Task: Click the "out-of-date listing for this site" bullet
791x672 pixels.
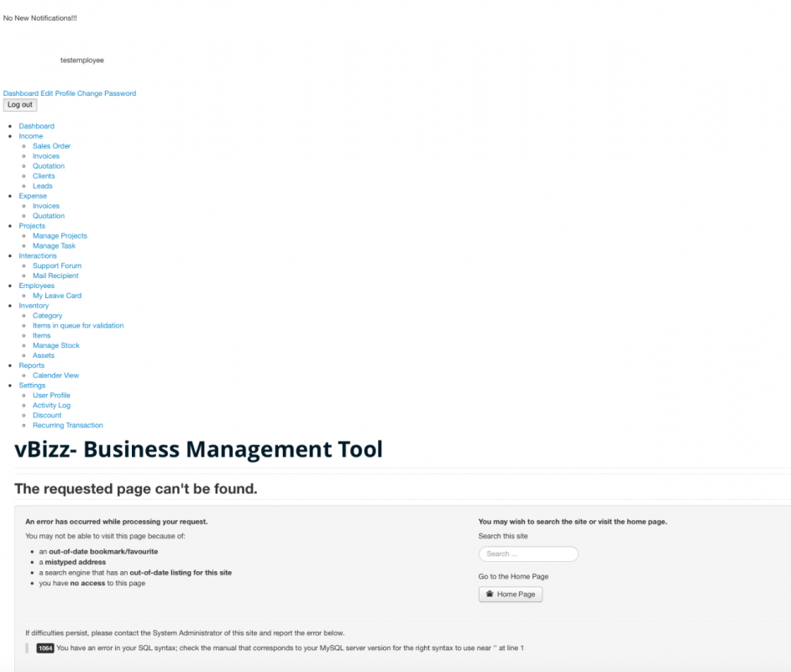Action: point(135,573)
